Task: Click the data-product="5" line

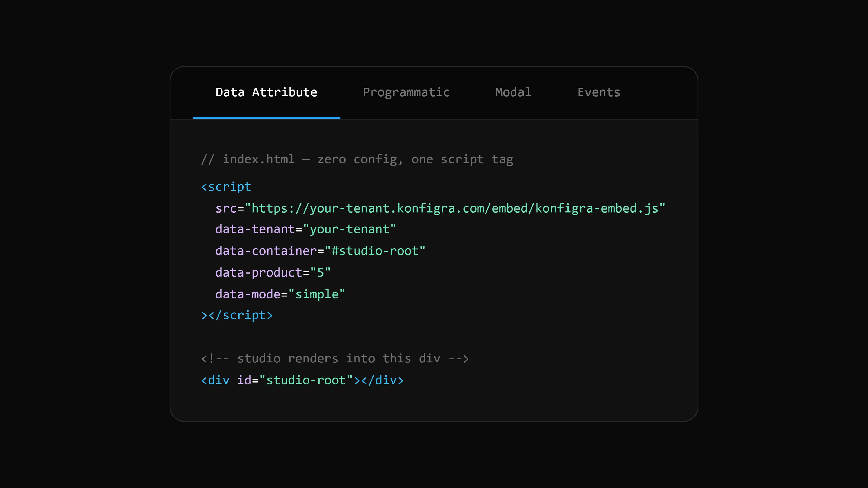Action: pyautogui.click(x=273, y=272)
